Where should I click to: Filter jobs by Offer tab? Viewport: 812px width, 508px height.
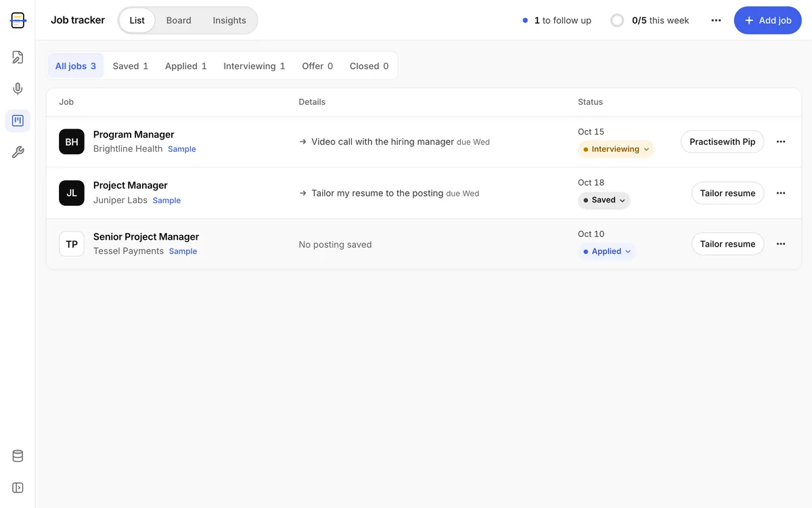click(317, 66)
